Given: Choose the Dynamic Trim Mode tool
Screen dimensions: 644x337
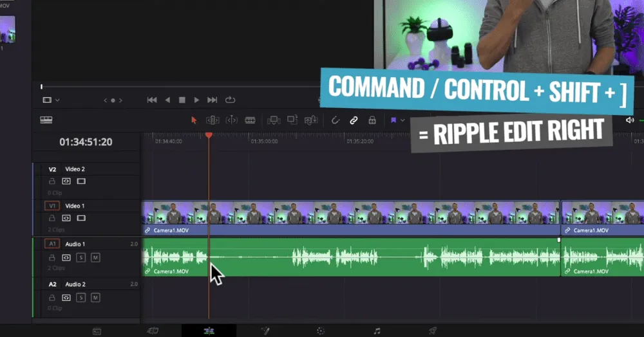Looking at the screenshot, I should click(x=231, y=120).
